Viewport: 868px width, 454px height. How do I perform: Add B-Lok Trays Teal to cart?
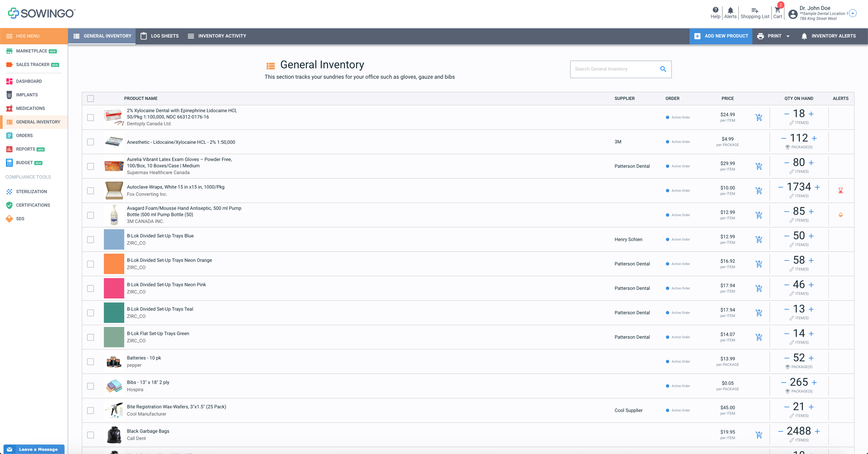click(x=759, y=313)
